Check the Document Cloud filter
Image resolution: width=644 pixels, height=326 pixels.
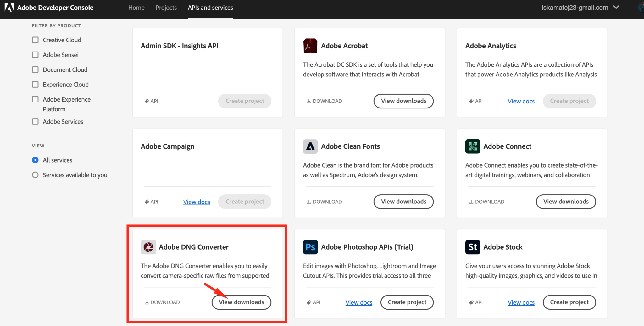[35, 69]
